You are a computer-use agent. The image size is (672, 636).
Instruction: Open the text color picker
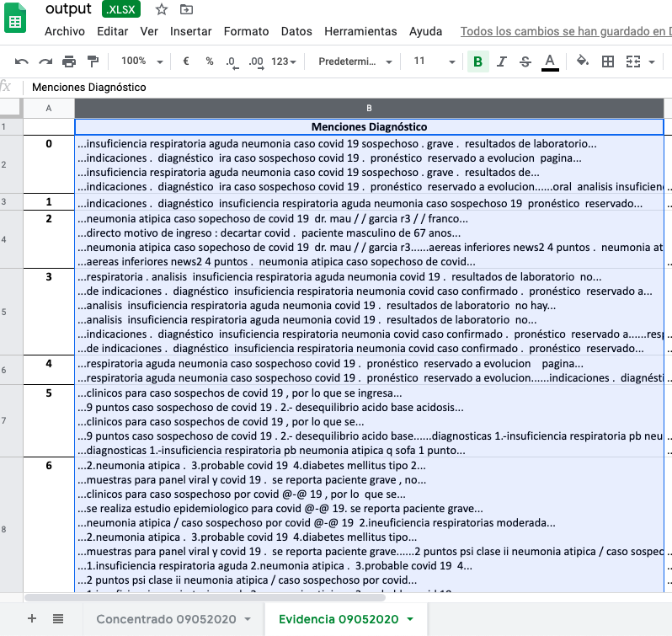[x=550, y=62]
